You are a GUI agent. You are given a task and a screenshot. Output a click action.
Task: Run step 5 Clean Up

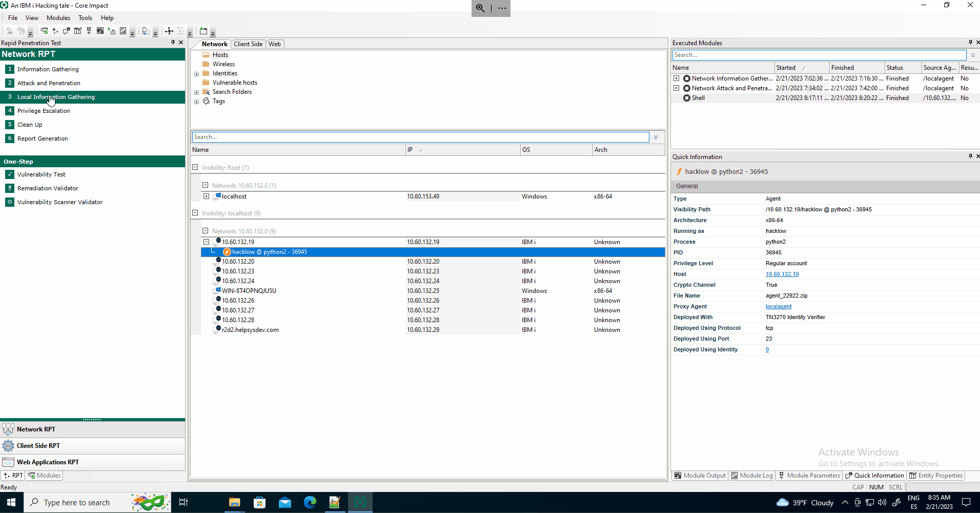[x=92, y=125]
